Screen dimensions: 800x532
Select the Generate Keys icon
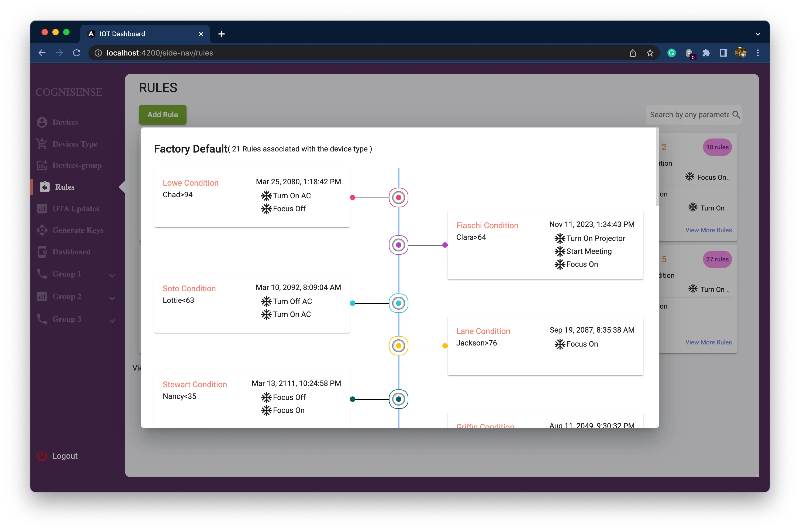click(x=42, y=230)
